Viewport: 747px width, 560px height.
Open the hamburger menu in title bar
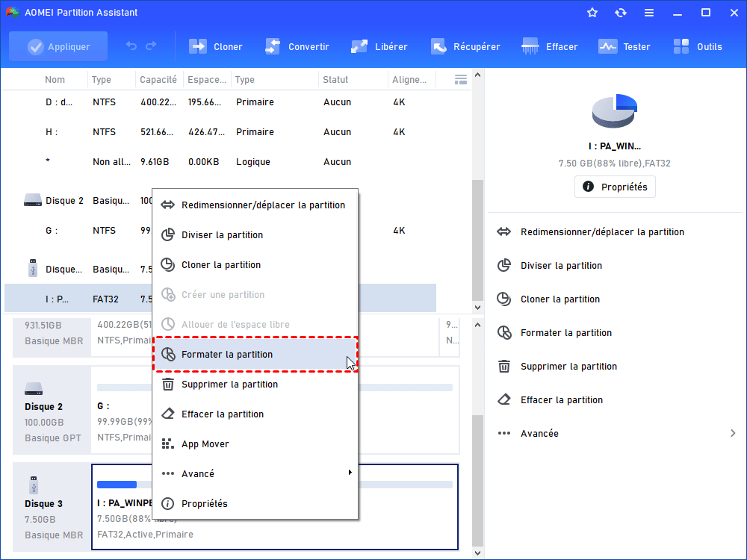pyautogui.click(x=649, y=13)
